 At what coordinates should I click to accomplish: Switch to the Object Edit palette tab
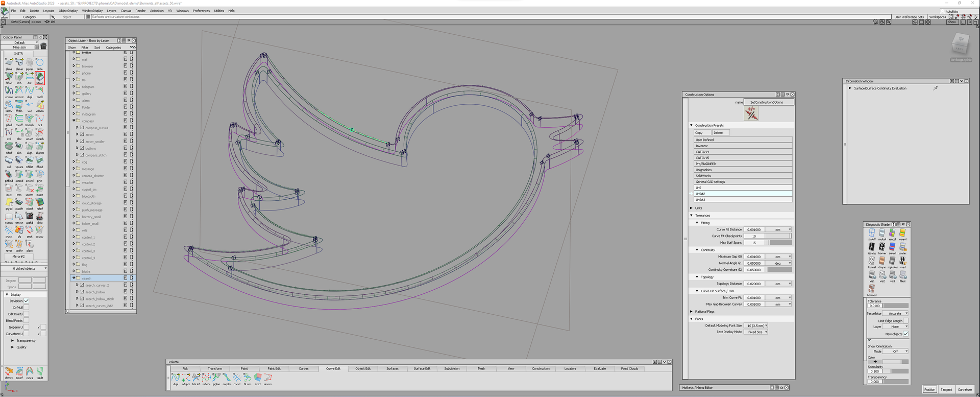pyautogui.click(x=363, y=368)
